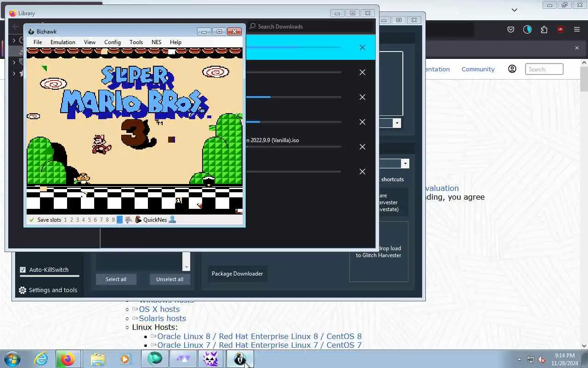Click Firefox Pocket save icon in toolbar

pos(511,29)
